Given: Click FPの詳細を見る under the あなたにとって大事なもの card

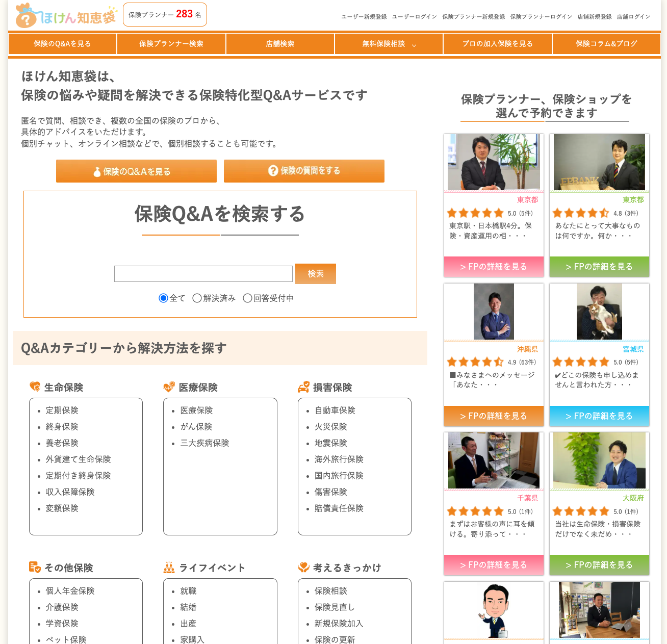Looking at the screenshot, I should (x=599, y=267).
